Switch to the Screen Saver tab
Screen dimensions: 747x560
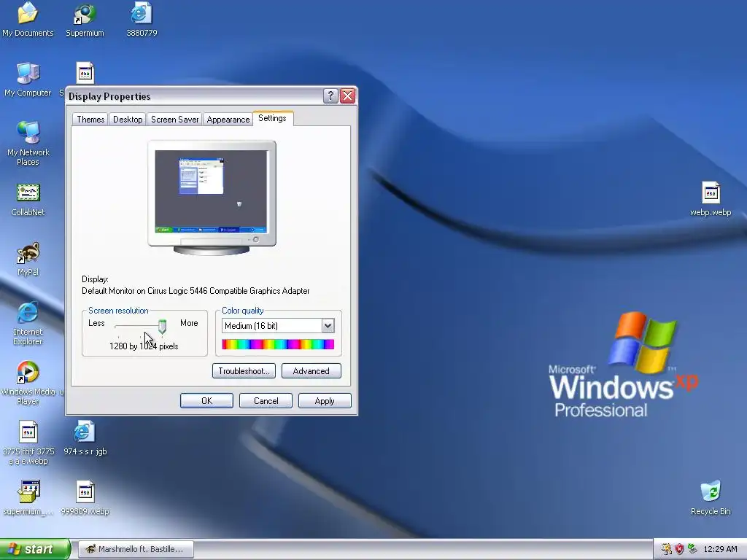tap(175, 120)
